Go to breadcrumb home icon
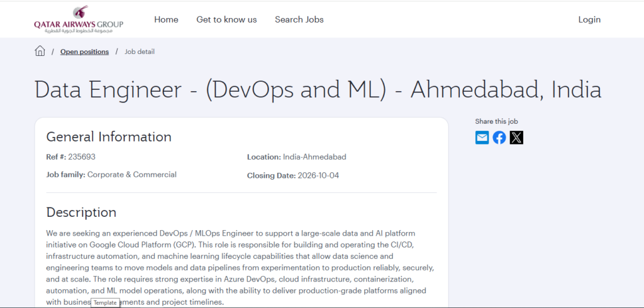 (x=40, y=51)
